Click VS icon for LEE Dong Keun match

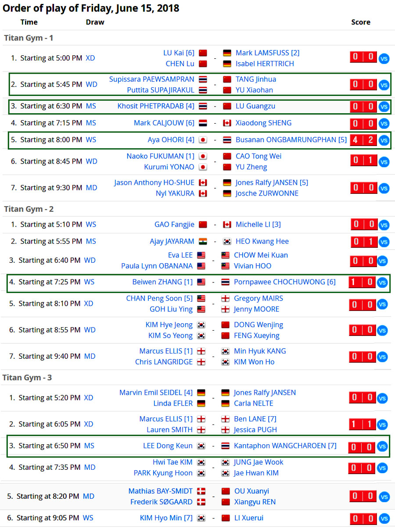(382, 446)
